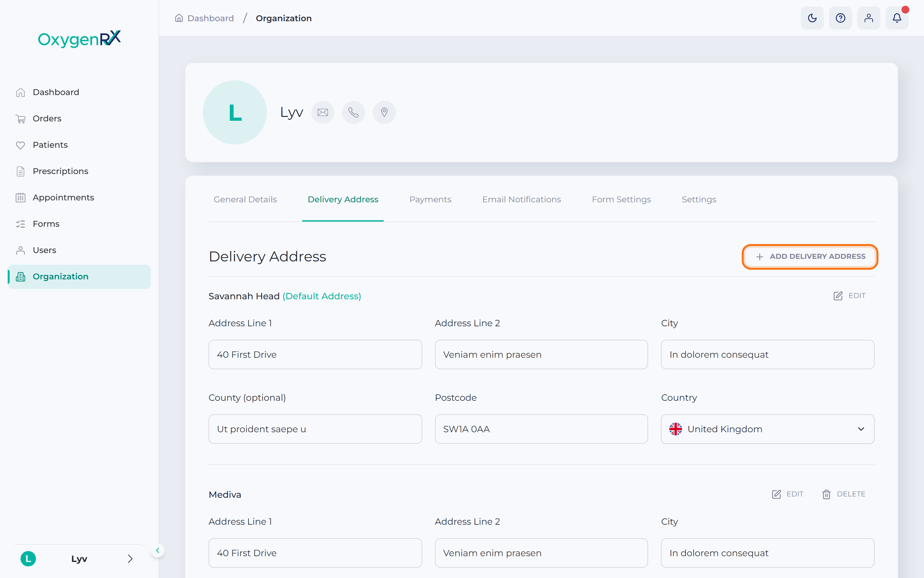
Task: Open the United Kingdom country dropdown
Action: click(x=767, y=429)
